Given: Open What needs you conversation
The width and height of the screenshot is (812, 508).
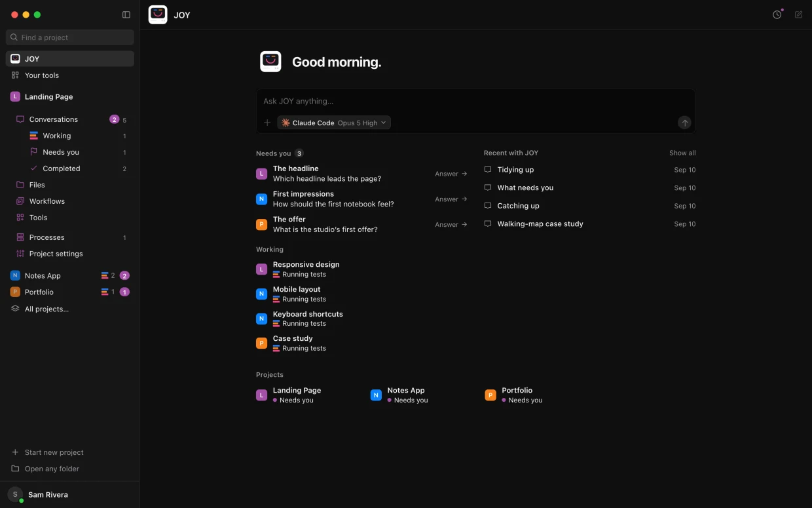Looking at the screenshot, I should point(589,187).
